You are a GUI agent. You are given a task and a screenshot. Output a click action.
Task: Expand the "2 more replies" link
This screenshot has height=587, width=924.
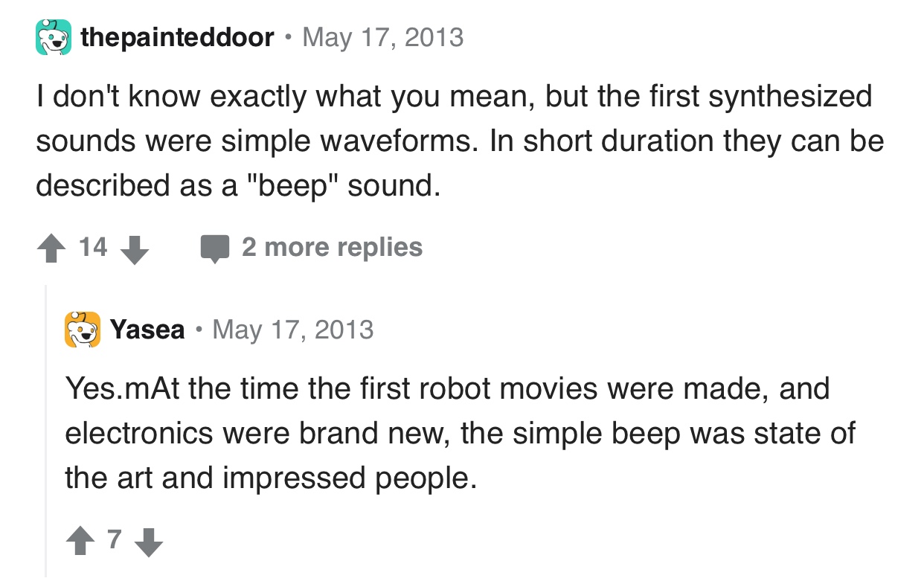pos(332,247)
